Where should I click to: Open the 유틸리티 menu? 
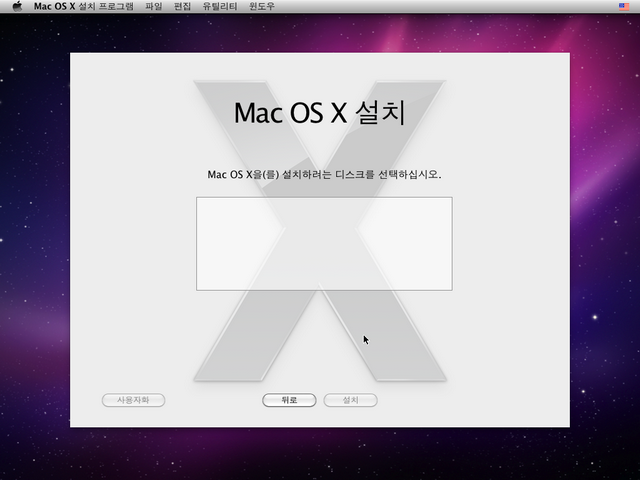(220, 7)
